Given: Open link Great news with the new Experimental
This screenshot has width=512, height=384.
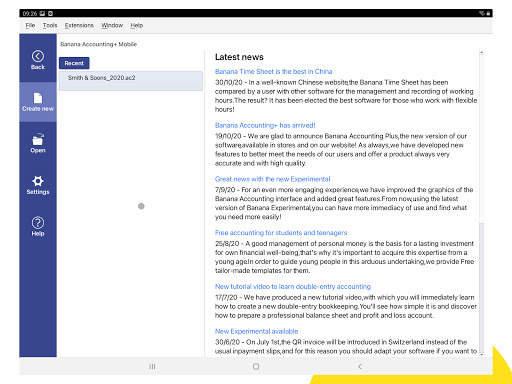Looking at the screenshot, I should point(272,179).
